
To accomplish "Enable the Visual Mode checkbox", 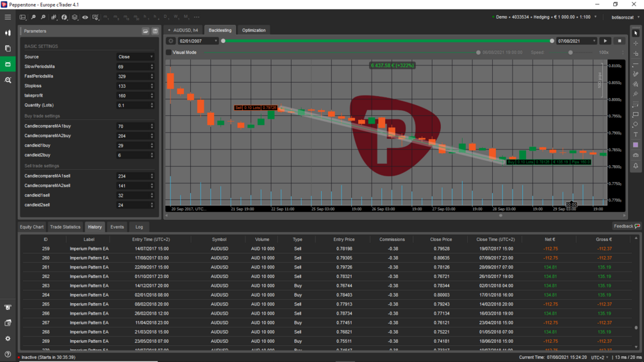I will click(169, 53).
